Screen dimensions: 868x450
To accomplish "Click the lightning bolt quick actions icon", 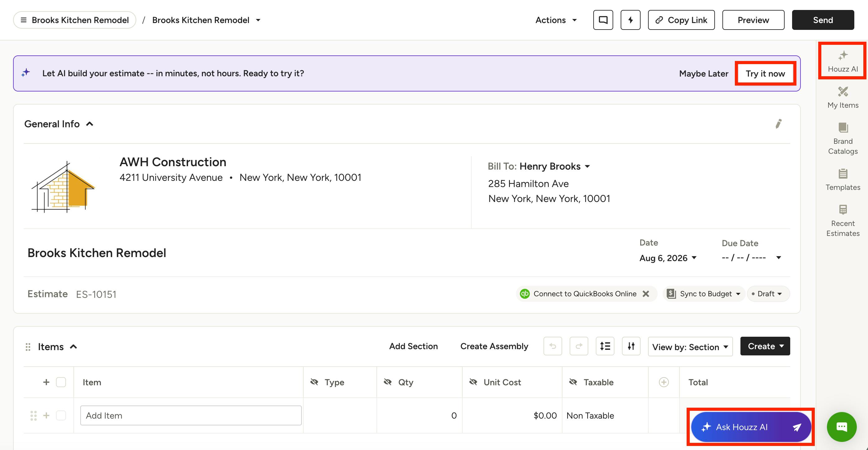I will [x=630, y=20].
